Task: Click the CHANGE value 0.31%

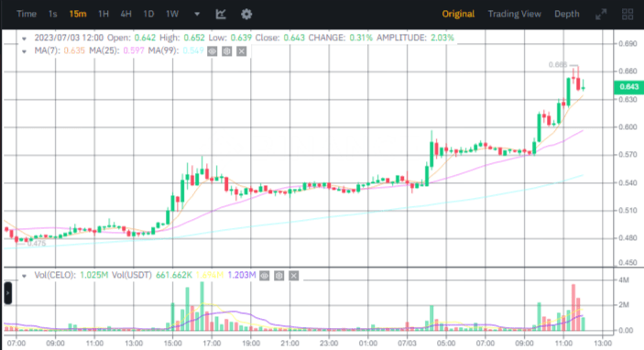Action: pos(361,38)
